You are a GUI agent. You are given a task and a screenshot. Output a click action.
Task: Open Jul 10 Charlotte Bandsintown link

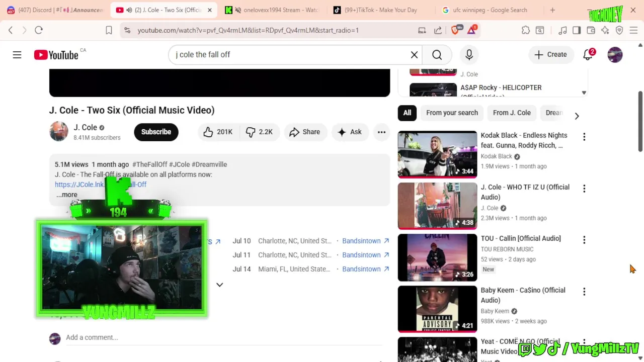pos(365,241)
